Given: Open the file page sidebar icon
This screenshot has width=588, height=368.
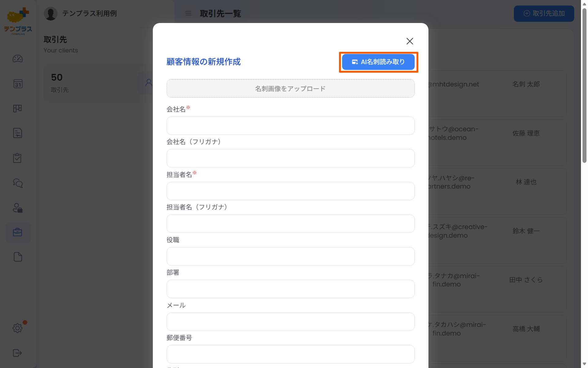Looking at the screenshot, I should coord(18,257).
